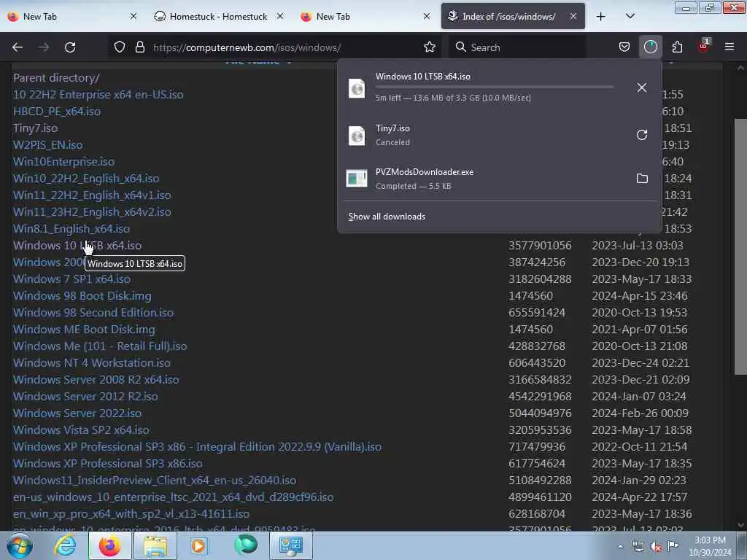Close the Homestuck tab
Screen dimensions: 747x560
coord(280,16)
